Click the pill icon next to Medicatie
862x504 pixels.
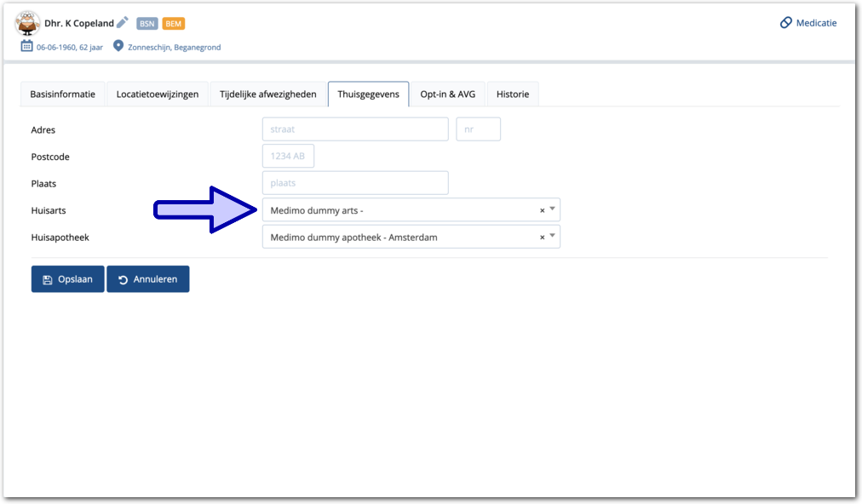click(x=786, y=23)
